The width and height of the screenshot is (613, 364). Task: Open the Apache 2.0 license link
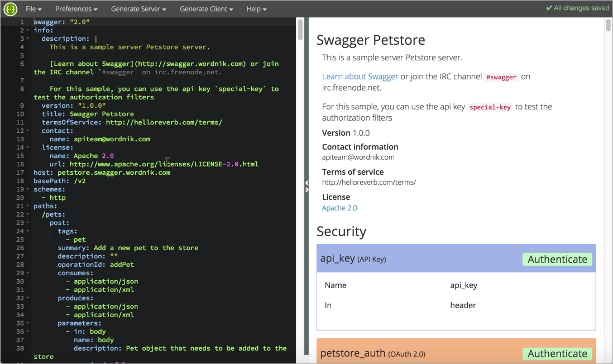point(339,208)
